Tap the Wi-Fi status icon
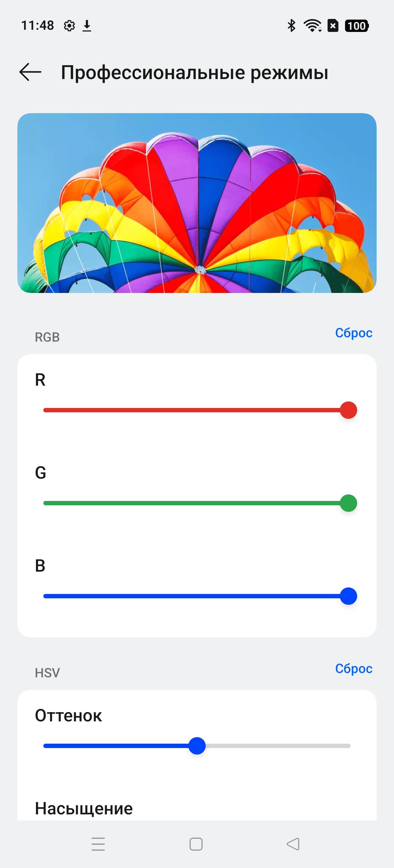The image size is (394, 868). [312, 26]
